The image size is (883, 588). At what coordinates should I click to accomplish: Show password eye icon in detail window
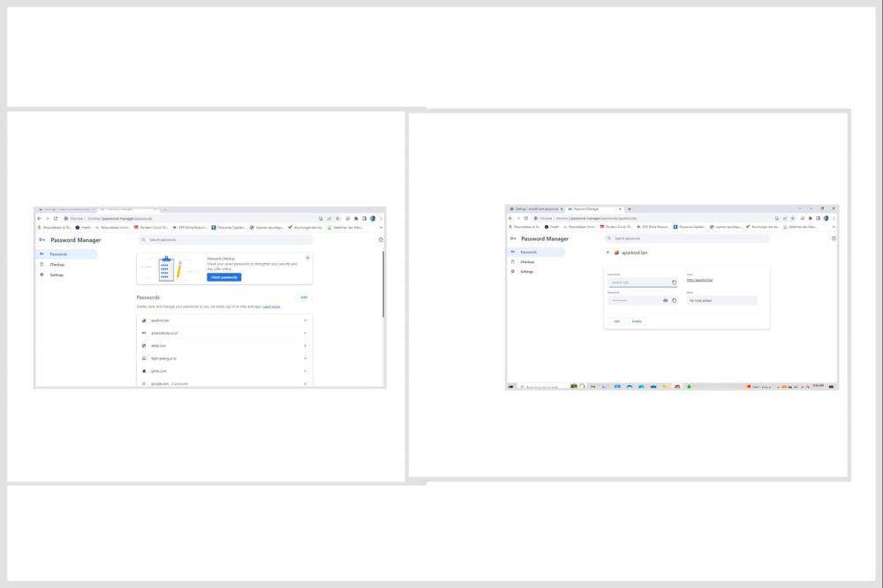665,301
